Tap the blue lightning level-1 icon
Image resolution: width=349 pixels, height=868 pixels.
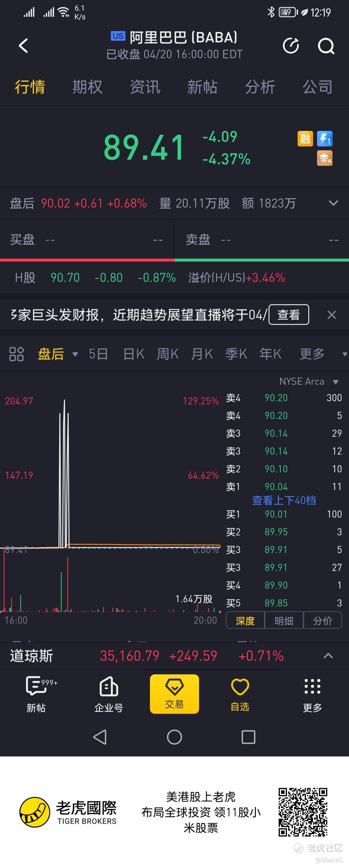pos(325,138)
